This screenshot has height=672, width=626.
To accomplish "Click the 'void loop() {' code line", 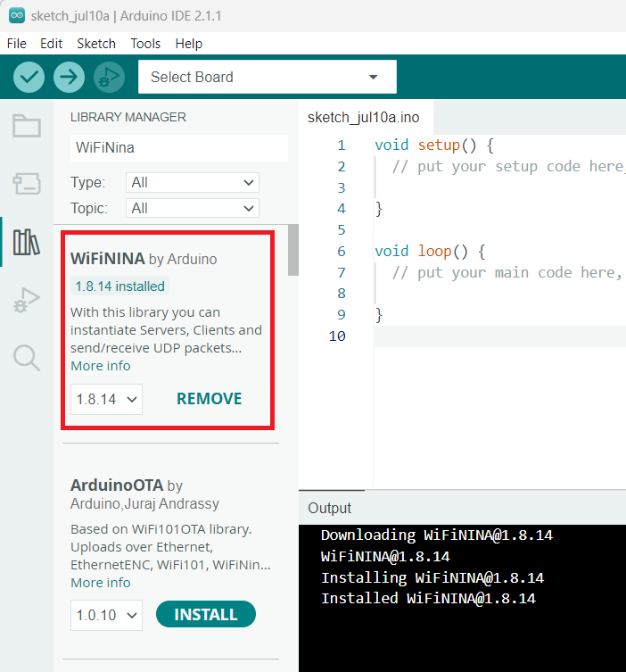I will (x=431, y=252).
